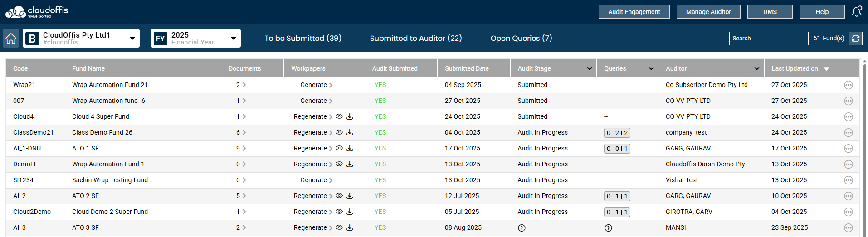Click into the Search field
Screen dimensions: 868x237
coord(768,39)
